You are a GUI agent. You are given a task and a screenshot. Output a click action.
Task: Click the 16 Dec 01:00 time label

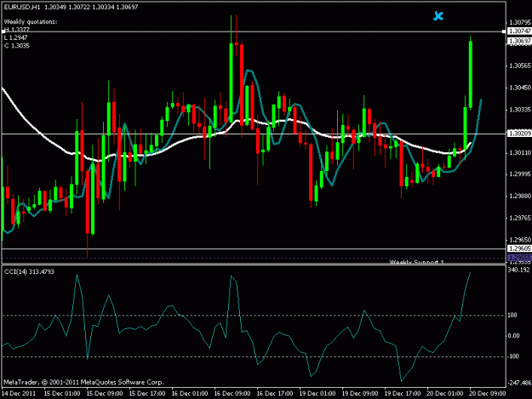coord(190,394)
